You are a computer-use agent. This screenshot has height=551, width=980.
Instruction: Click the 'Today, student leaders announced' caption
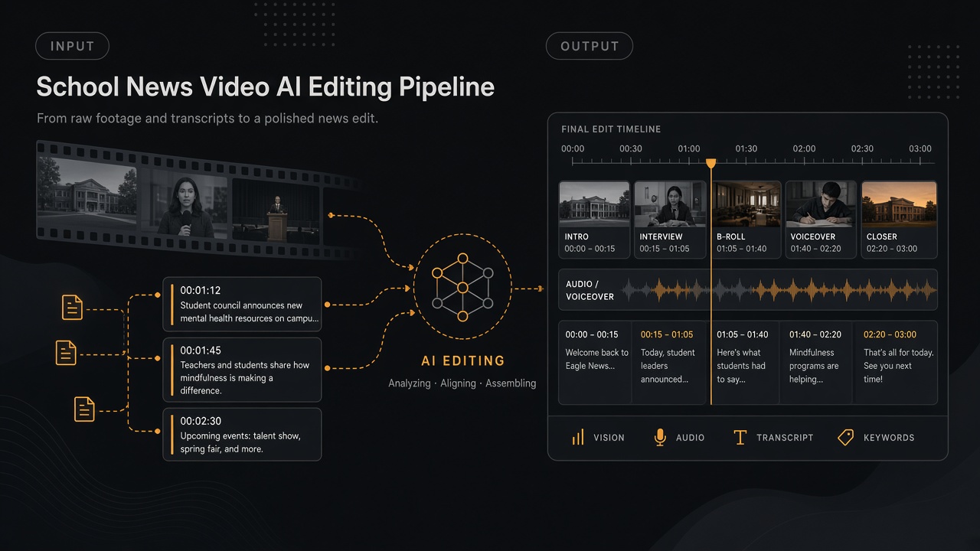pyautogui.click(x=668, y=366)
